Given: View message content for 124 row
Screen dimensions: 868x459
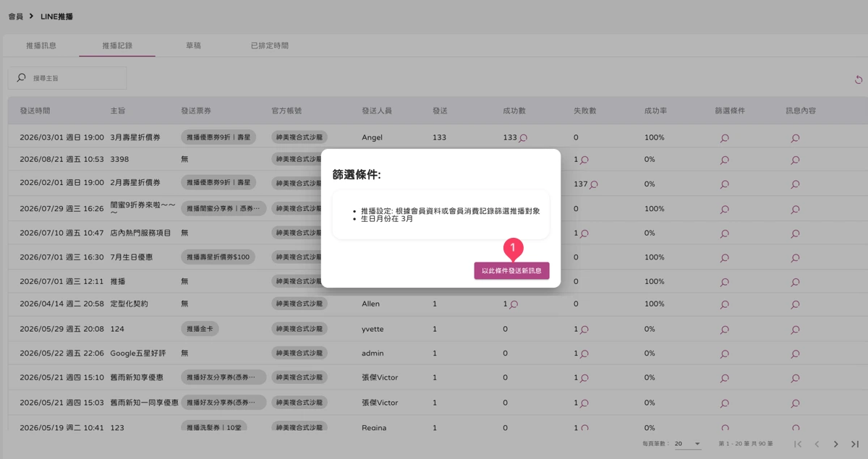Looking at the screenshot, I should [x=795, y=330].
